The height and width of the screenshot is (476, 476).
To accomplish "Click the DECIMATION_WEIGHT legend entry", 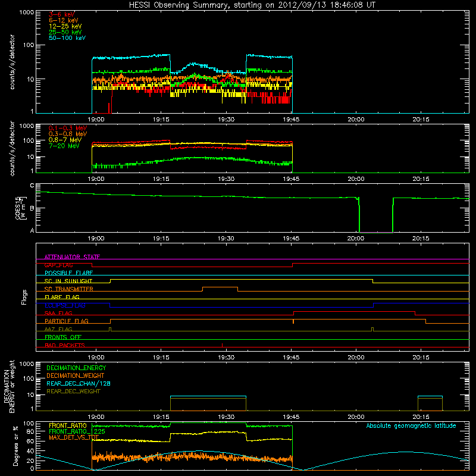I will pyautogui.click(x=76, y=376).
